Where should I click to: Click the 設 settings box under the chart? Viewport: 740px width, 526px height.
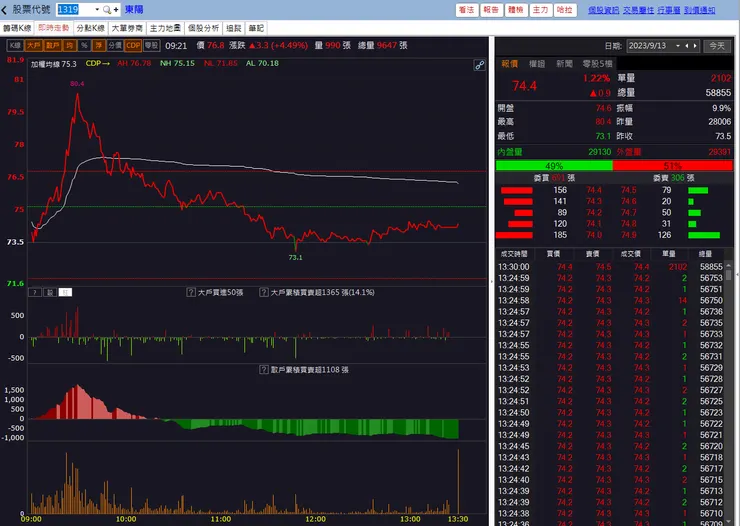(50, 292)
